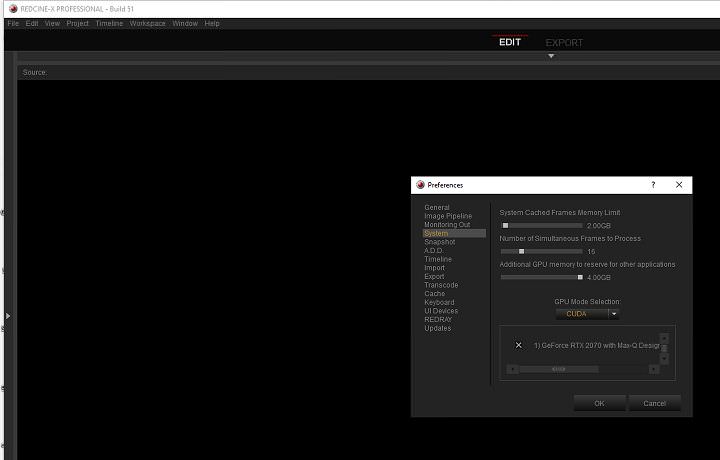The width and height of the screenshot is (720, 460).
Task: Switch to the EXPORT tab
Action: click(564, 43)
